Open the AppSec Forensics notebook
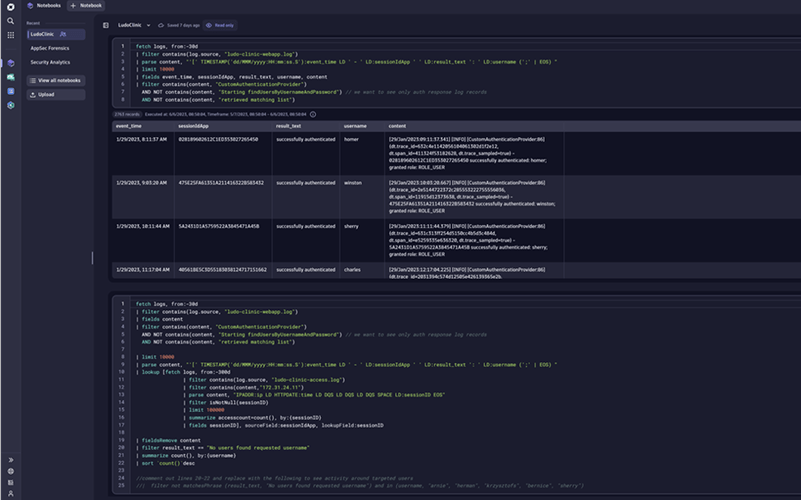 pos(52,48)
